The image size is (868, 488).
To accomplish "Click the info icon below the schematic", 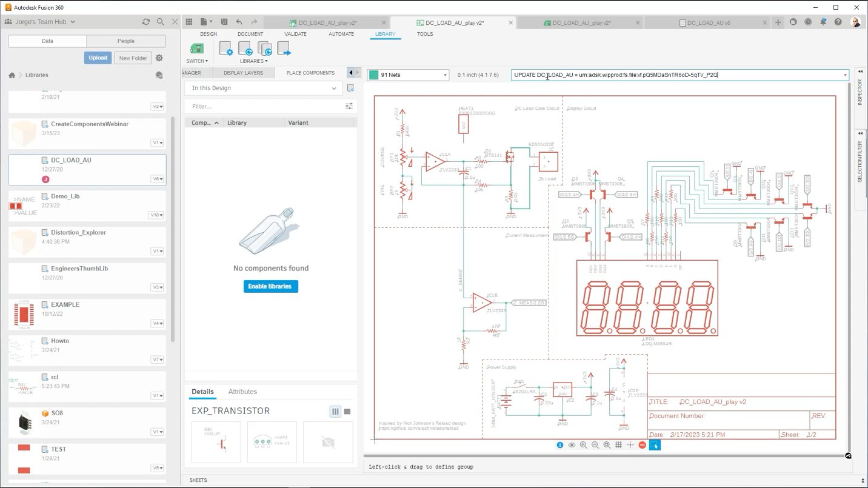I will 559,445.
